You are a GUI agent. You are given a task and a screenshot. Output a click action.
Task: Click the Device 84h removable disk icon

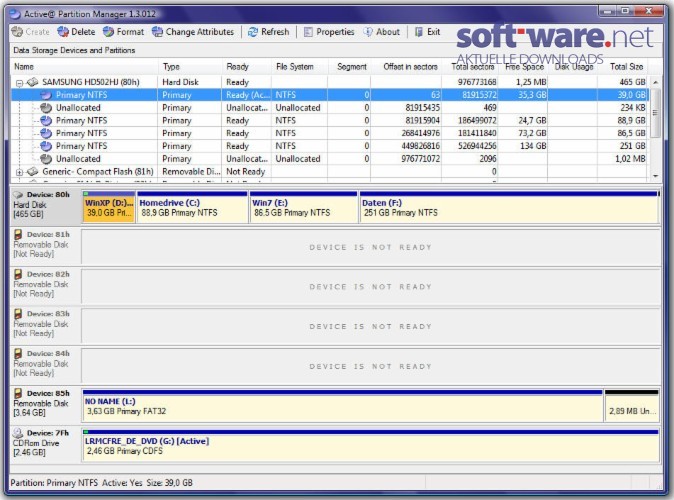[18, 353]
